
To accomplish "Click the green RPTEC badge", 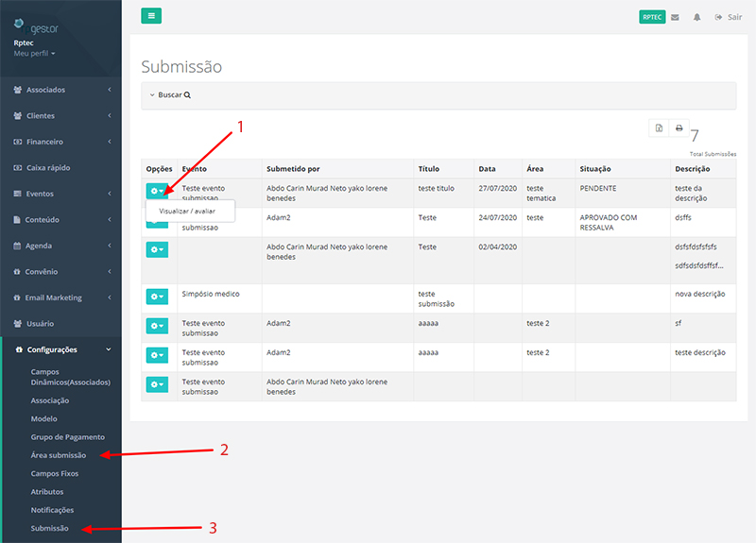I will click(652, 17).
